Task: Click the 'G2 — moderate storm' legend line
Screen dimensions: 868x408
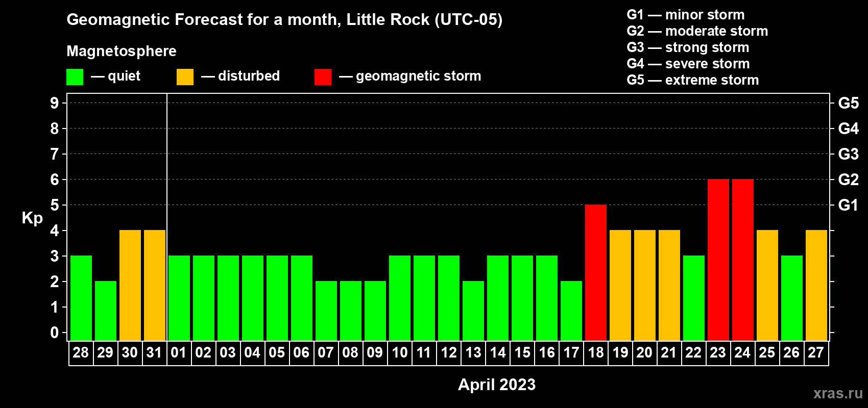Action: point(697,31)
